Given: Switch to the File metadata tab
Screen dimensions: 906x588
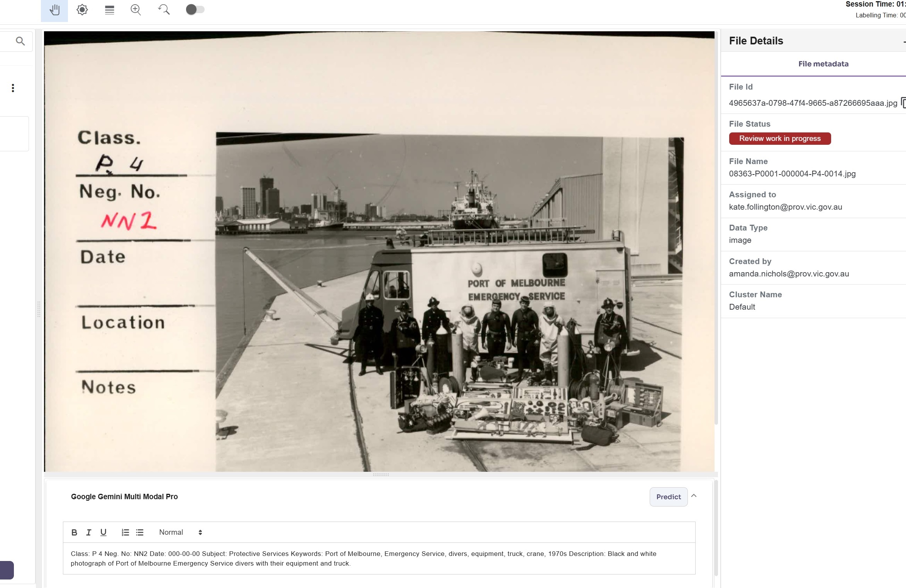Looking at the screenshot, I should pyautogui.click(x=823, y=64).
